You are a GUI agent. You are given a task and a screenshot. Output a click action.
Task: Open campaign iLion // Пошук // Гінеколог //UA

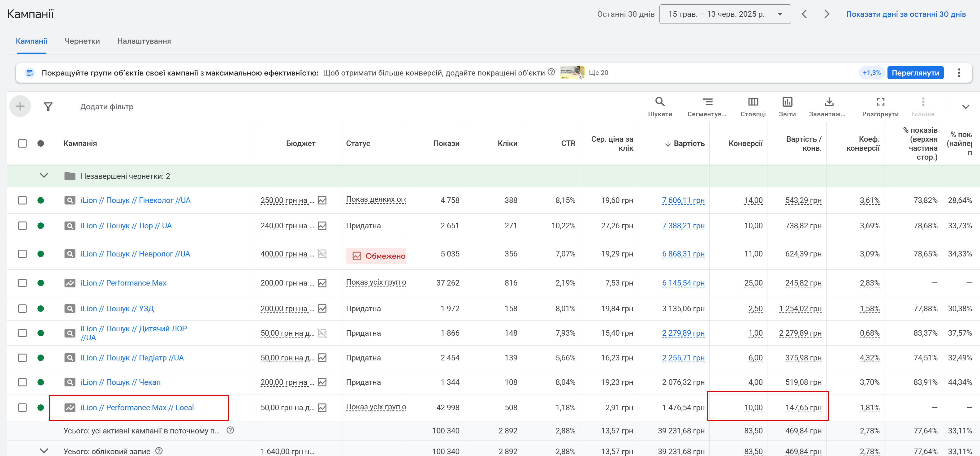[x=136, y=200]
